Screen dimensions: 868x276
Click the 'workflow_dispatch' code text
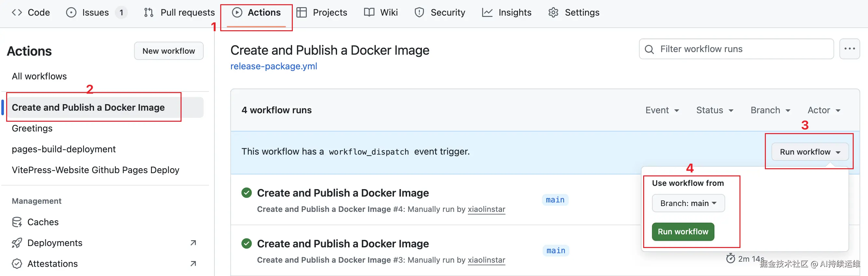369,152
